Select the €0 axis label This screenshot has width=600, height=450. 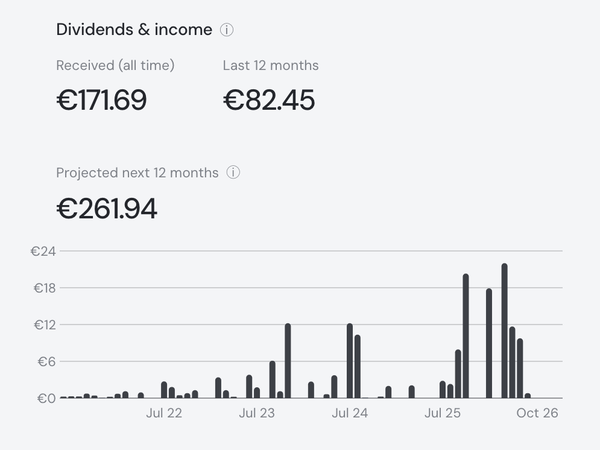[x=47, y=398]
